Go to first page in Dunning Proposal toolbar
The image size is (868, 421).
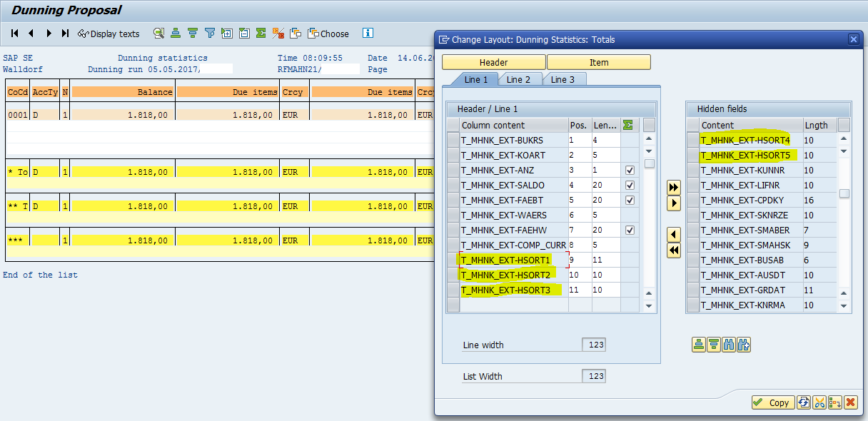pos(14,34)
